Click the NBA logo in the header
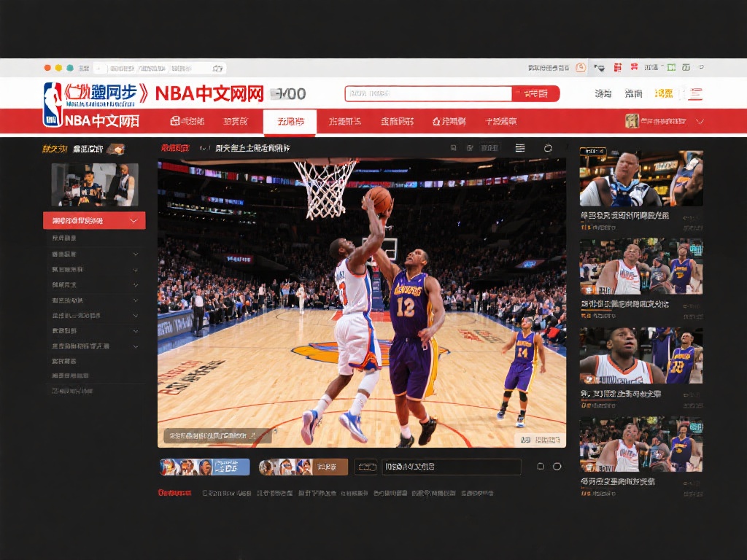Screen dimensions: 747x560 (53, 104)
